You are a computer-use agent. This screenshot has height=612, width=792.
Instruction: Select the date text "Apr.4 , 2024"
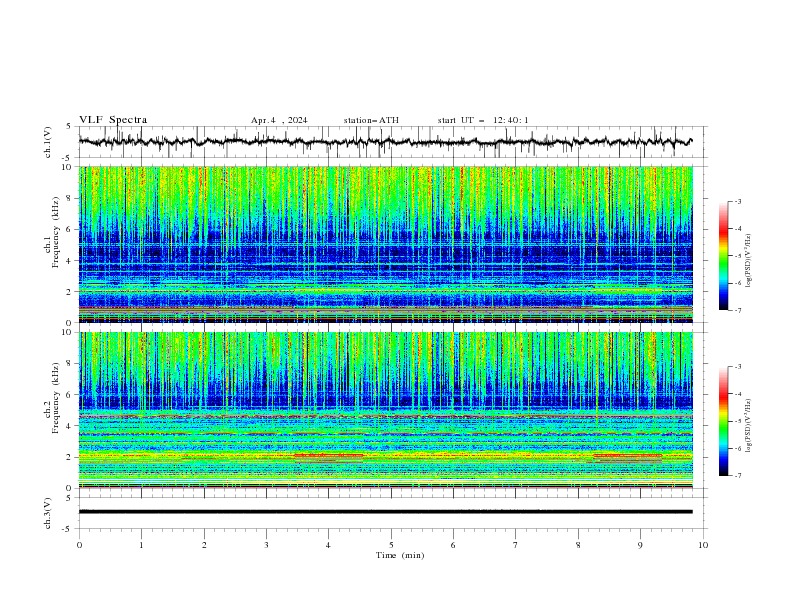tap(279, 120)
